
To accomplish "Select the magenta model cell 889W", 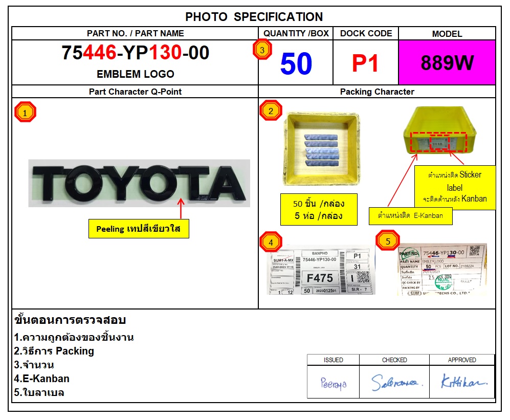I will click(447, 62).
